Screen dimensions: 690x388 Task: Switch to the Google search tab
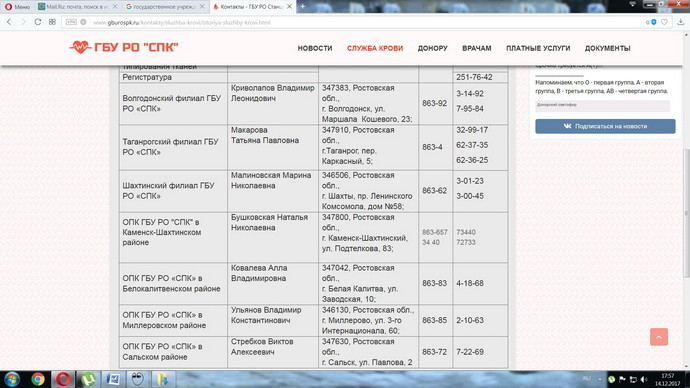(165, 7)
